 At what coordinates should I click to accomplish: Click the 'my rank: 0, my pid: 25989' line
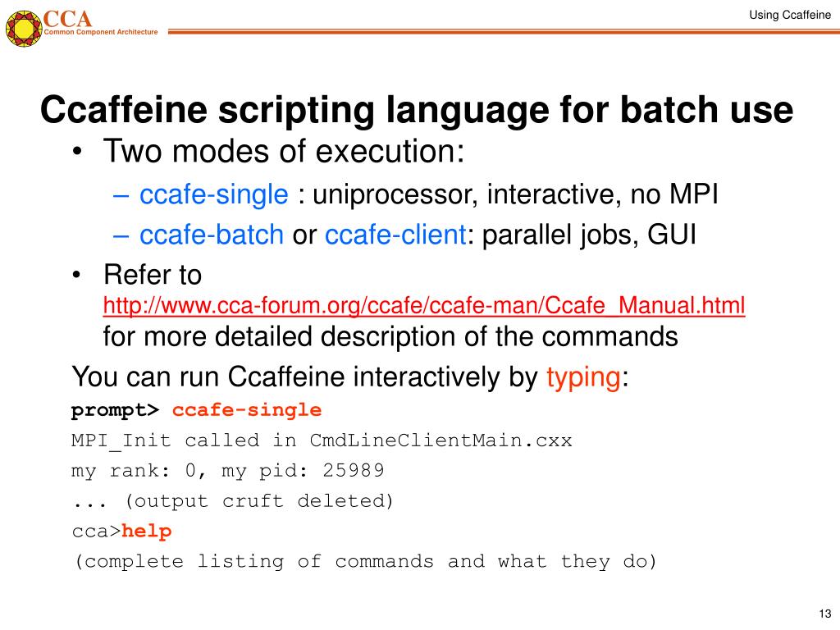pos(228,471)
